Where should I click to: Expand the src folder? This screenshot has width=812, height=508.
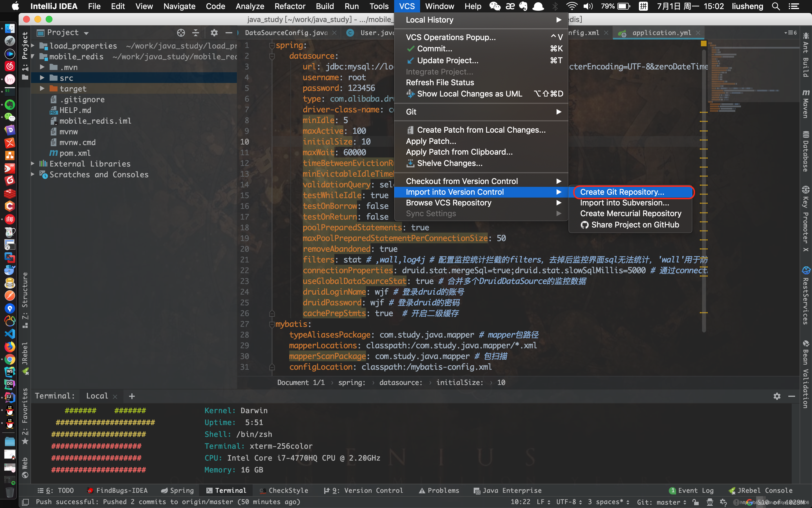[x=42, y=78]
